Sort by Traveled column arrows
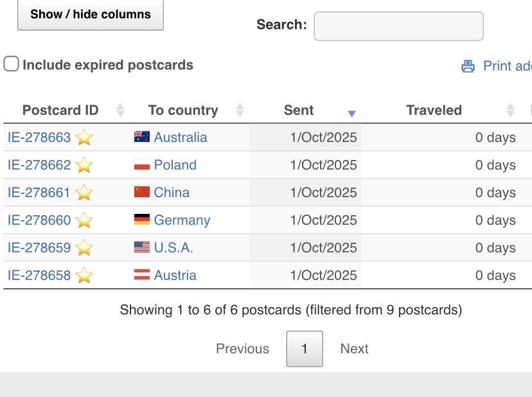 pyautogui.click(x=511, y=110)
